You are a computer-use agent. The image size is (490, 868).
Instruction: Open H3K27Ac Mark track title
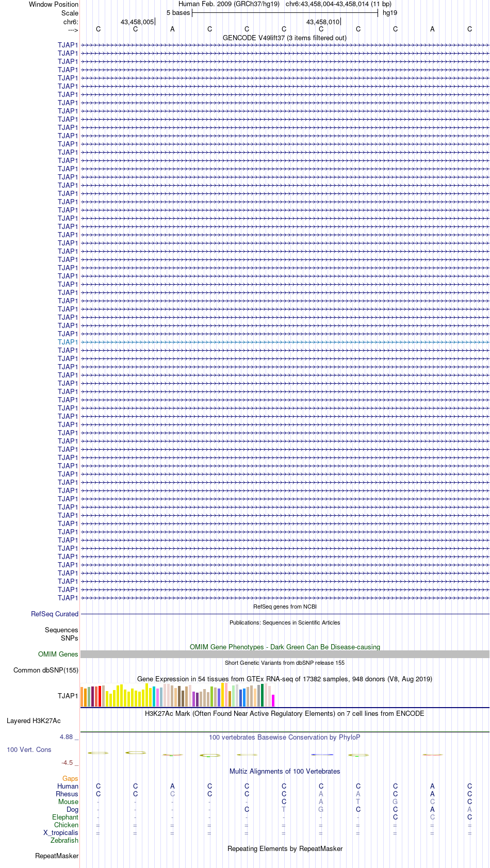[x=285, y=714]
